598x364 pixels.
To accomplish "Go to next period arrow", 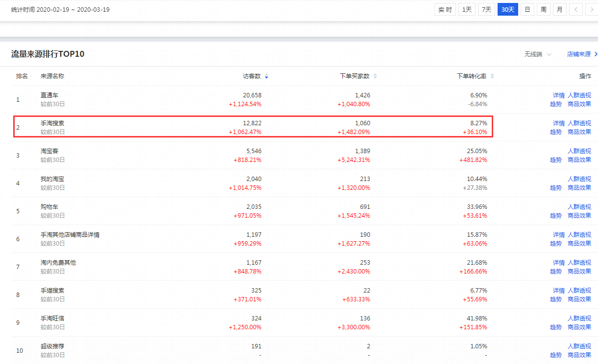I will (x=591, y=10).
